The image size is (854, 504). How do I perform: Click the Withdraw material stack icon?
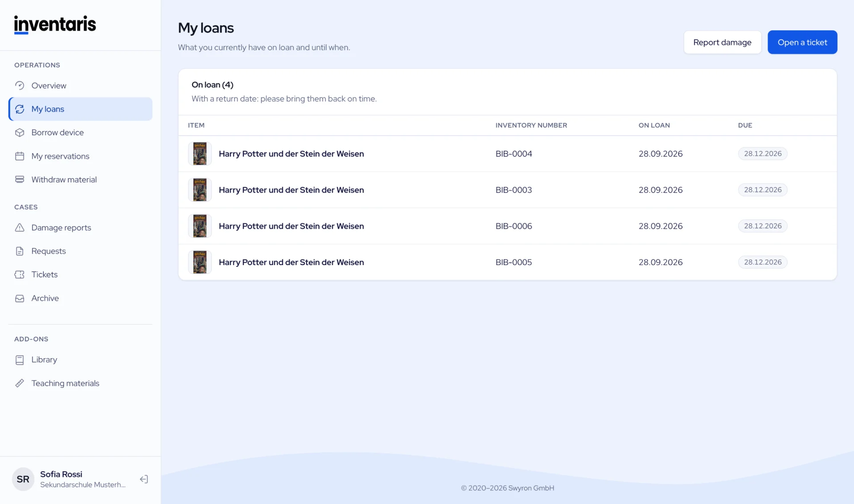(20, 179)
